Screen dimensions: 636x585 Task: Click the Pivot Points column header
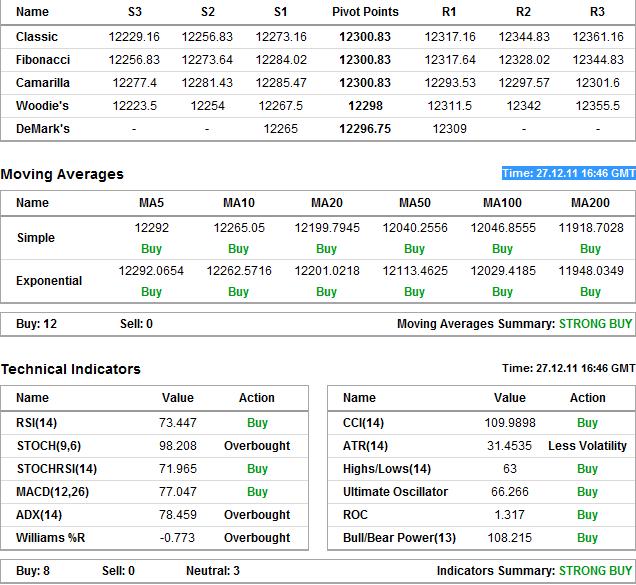pos(365,12)
